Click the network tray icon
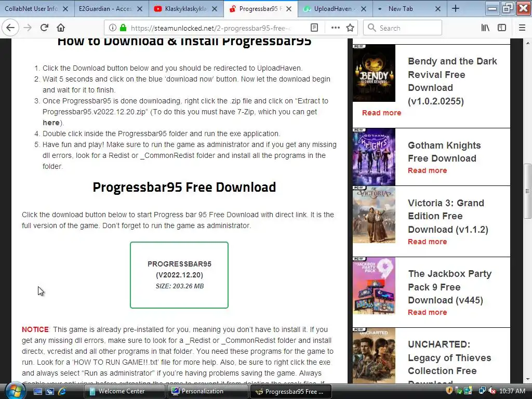Screen dimensions: 532x399 click(482, 391)
